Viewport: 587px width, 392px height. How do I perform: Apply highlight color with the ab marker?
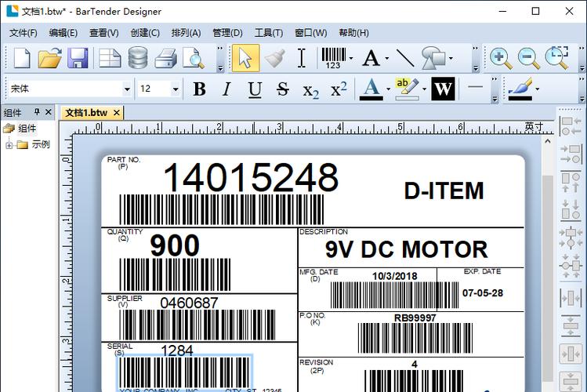(407, 89)
